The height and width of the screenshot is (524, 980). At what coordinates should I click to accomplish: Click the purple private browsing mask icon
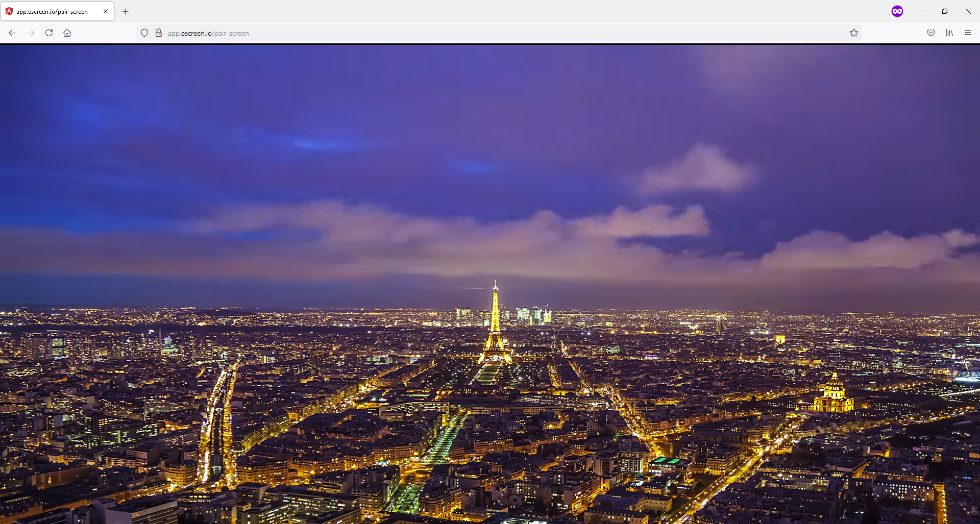pyautogui.click(x=897, y=11)
